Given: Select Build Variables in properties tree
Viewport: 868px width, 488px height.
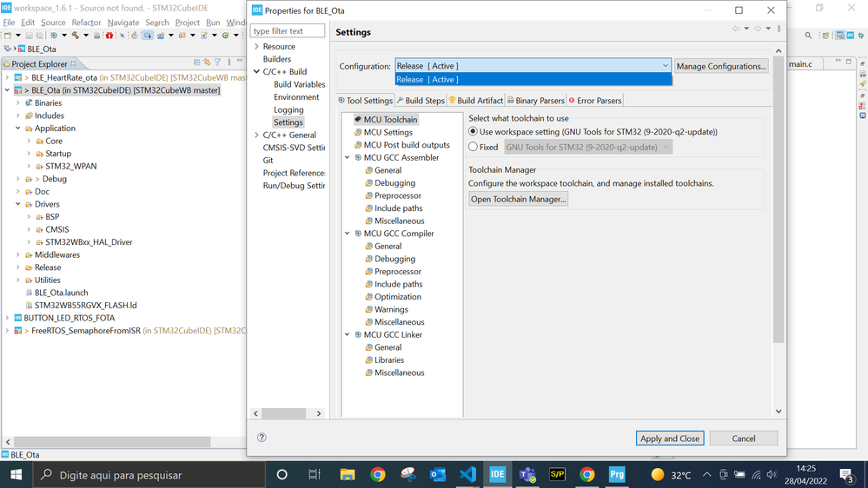Looking at the screenshot, I should pos(300,84).
